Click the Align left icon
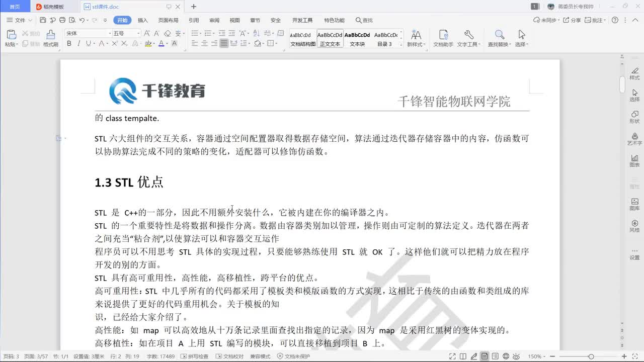 (195, 44)
